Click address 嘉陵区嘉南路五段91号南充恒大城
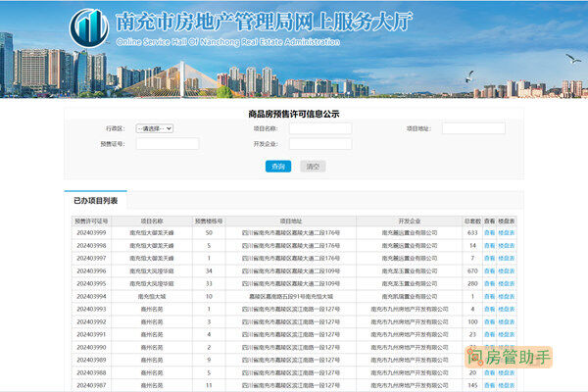This screenshot has height=392, width=588. 291,296
